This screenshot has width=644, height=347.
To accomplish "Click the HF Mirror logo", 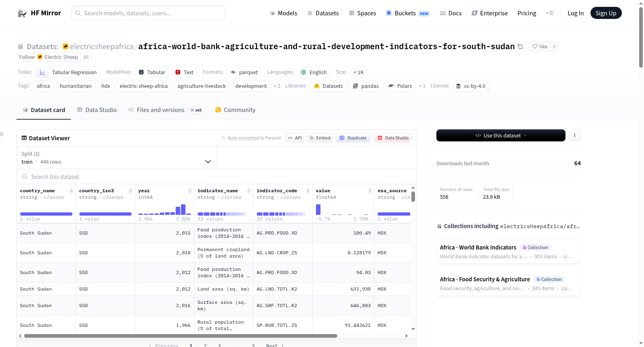I will pyautogui.click(x=39, y=13).
